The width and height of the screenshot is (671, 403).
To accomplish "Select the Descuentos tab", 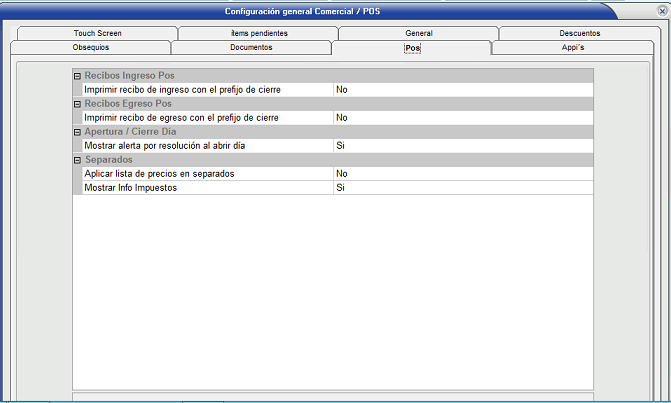I will 580,33.
